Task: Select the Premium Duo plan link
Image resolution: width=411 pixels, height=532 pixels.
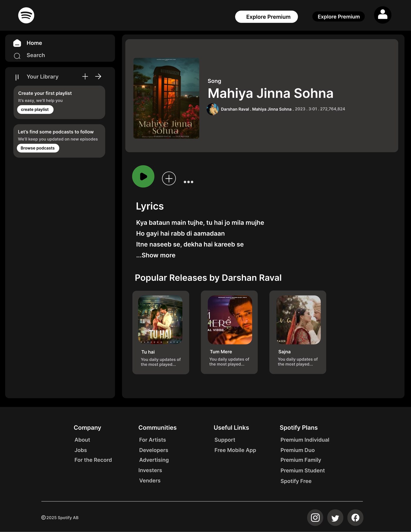Action: (x=297, y=450)
